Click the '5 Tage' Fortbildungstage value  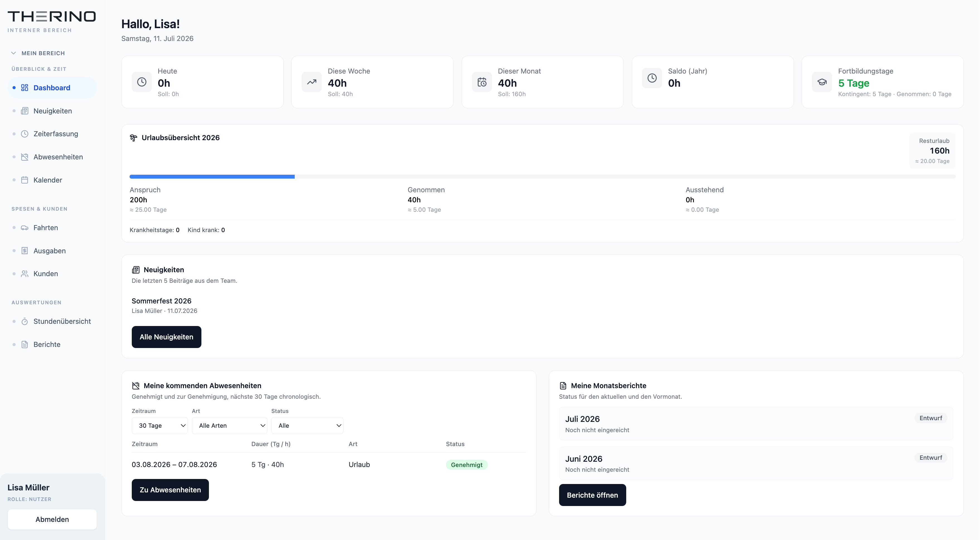point(854,83)
